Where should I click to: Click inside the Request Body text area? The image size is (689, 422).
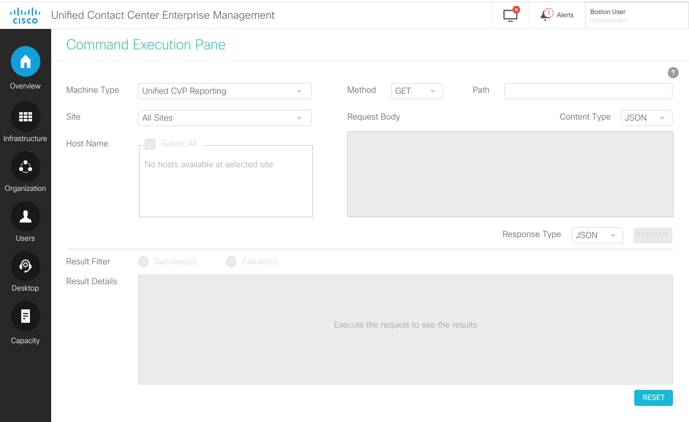point(510,174)
